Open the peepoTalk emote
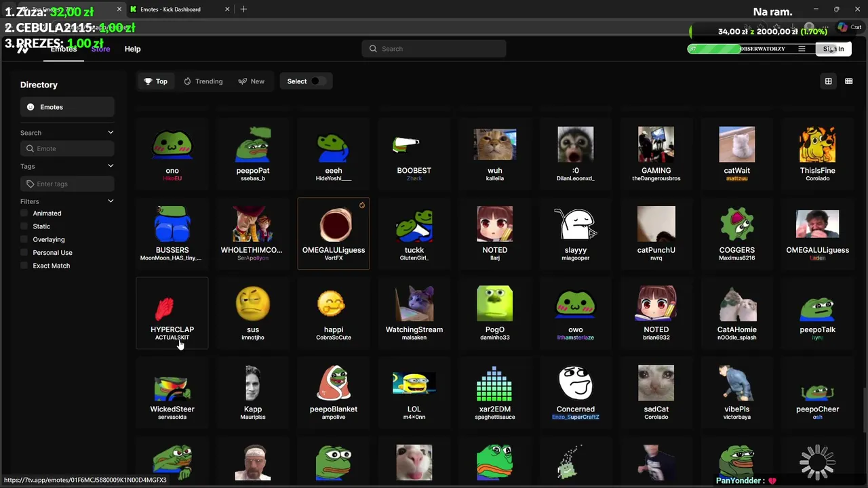 818,312
